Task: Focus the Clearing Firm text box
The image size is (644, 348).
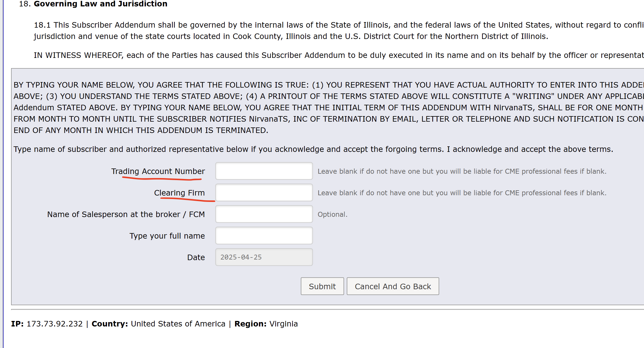Action: 264,193
